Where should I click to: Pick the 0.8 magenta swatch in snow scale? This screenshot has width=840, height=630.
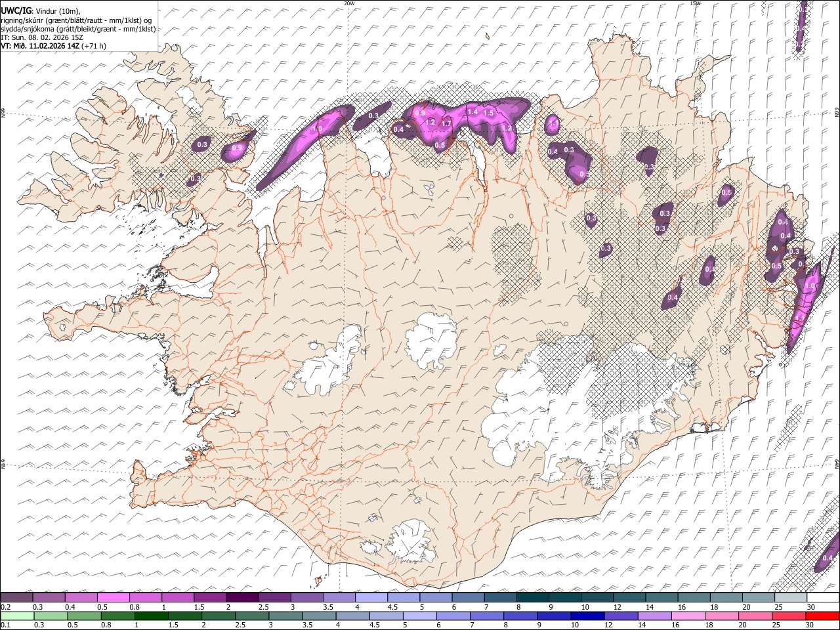coord(146,598)
